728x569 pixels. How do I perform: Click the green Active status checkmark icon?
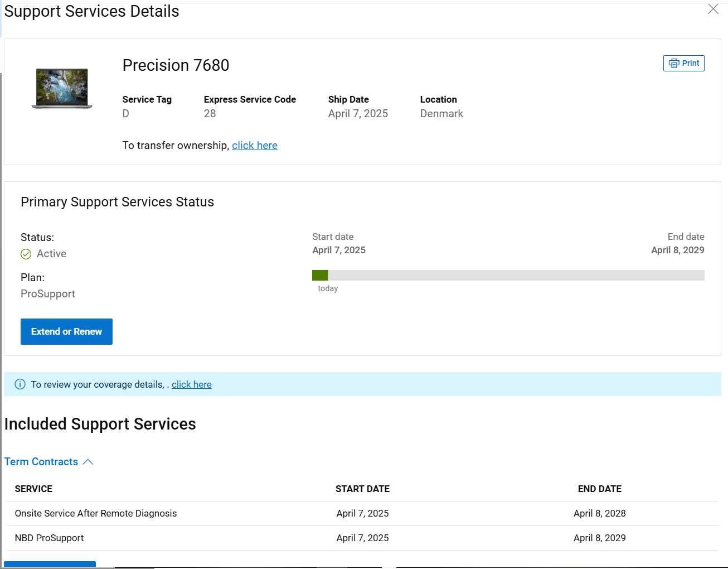click(26, 254)
